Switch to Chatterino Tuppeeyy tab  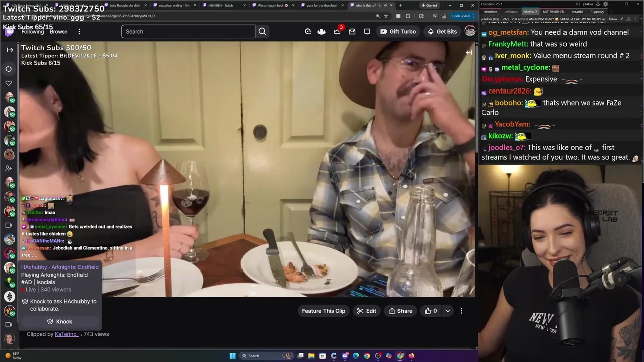click(x=597, y=11)
